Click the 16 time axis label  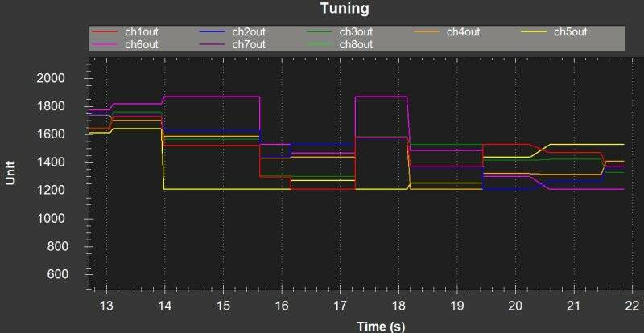click(x=282, y=306)
